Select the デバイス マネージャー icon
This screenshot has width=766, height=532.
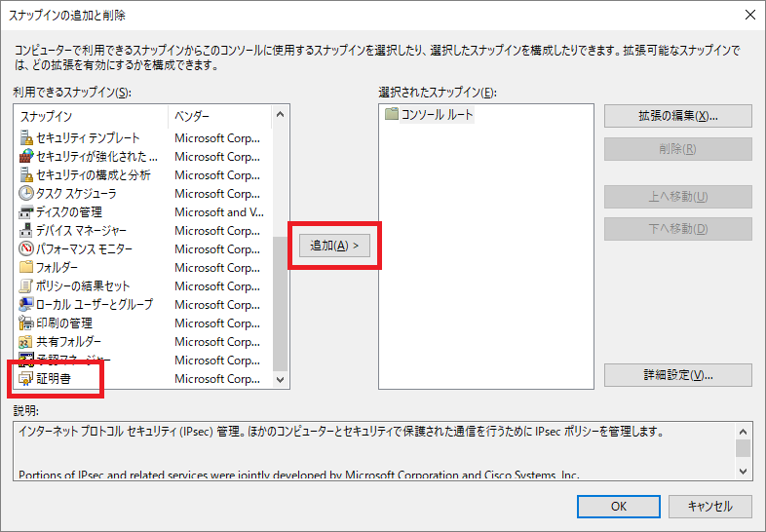coord(26,231)
